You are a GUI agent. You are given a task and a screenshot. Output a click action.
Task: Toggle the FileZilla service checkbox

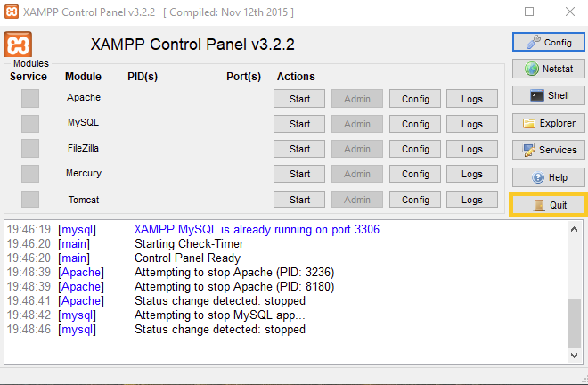click(x=30, y=148)
